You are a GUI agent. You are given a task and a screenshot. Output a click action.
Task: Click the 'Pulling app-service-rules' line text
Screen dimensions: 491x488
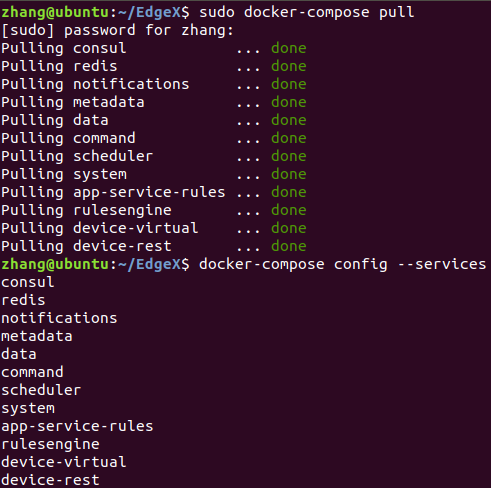tap(113, 193)
